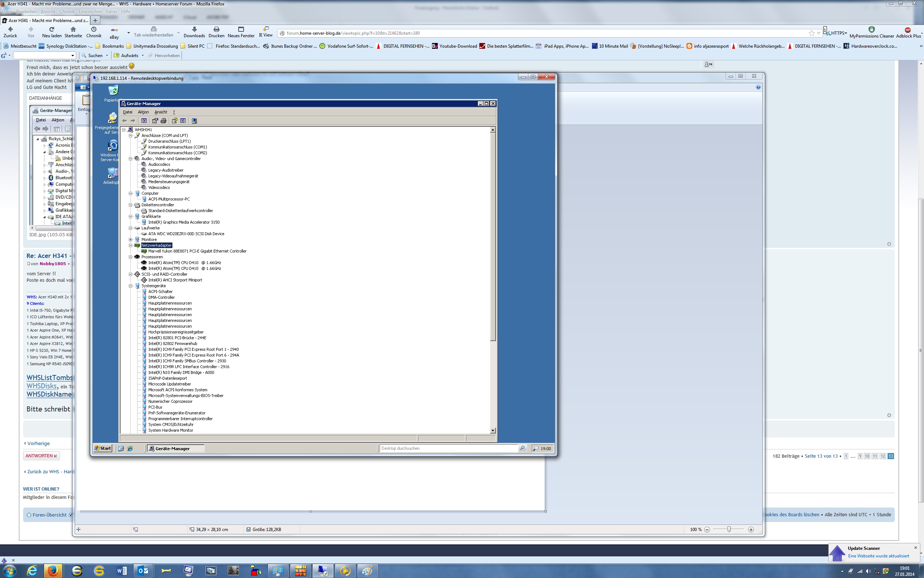
Task: Collapse Netzwerkadapter node
Action: [131, 245]
